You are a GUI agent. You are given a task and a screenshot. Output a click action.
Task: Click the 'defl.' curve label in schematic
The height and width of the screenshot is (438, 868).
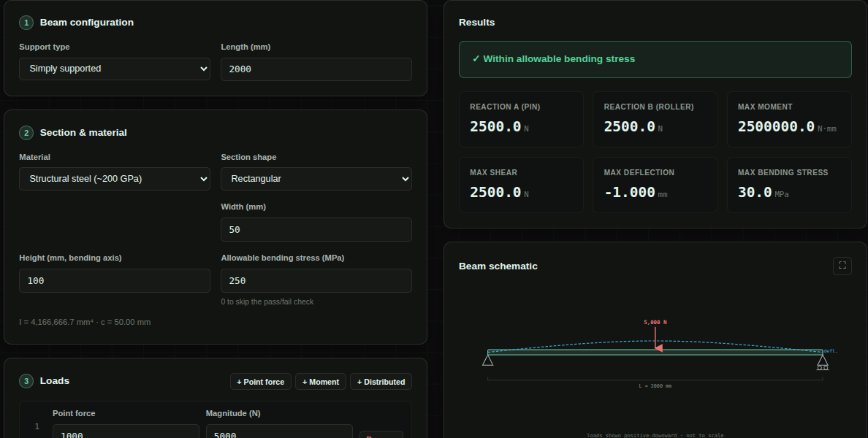click(x=830, y=351)
